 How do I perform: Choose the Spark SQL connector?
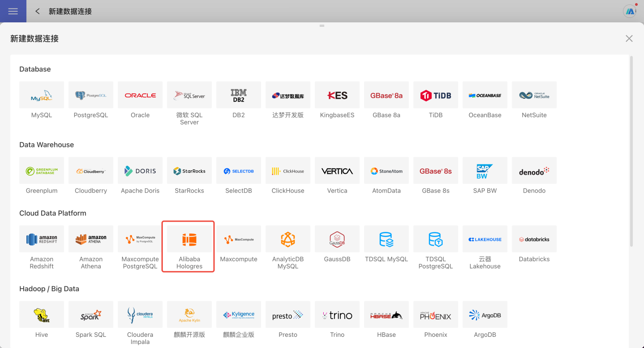[91, 315]
